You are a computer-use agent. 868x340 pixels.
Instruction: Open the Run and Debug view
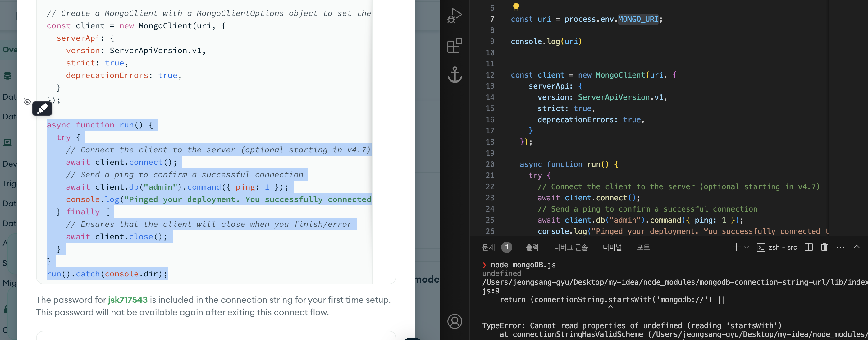coord(454,16)
